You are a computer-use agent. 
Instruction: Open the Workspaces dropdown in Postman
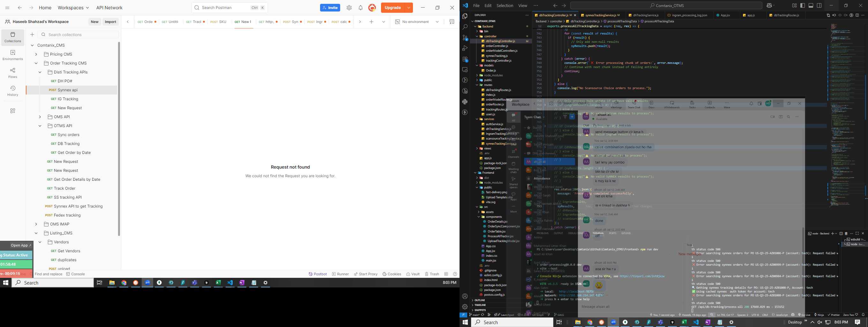click(73, 8)
